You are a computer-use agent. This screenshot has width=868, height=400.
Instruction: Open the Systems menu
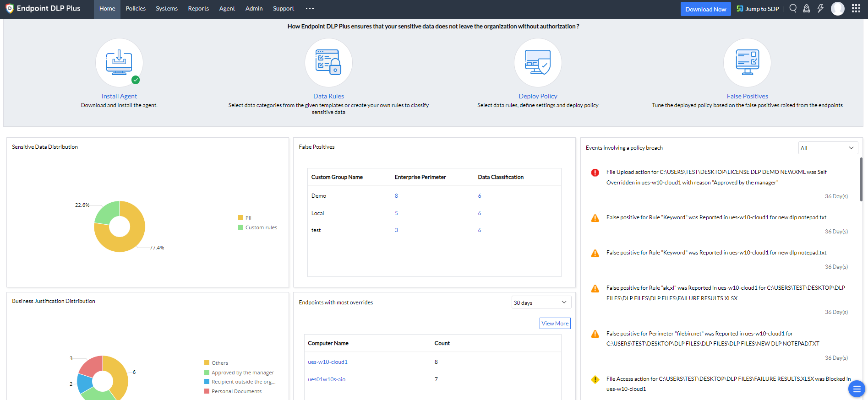[167, 9]
